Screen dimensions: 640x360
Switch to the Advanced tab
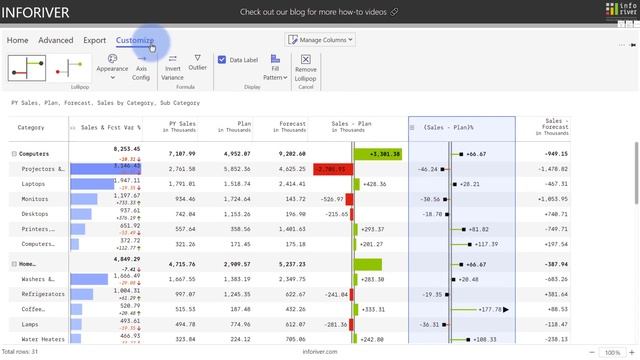click(56, 40)
